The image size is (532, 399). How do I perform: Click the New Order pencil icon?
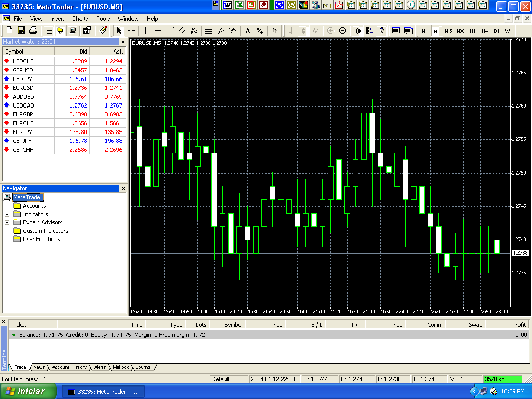point(102,31)
